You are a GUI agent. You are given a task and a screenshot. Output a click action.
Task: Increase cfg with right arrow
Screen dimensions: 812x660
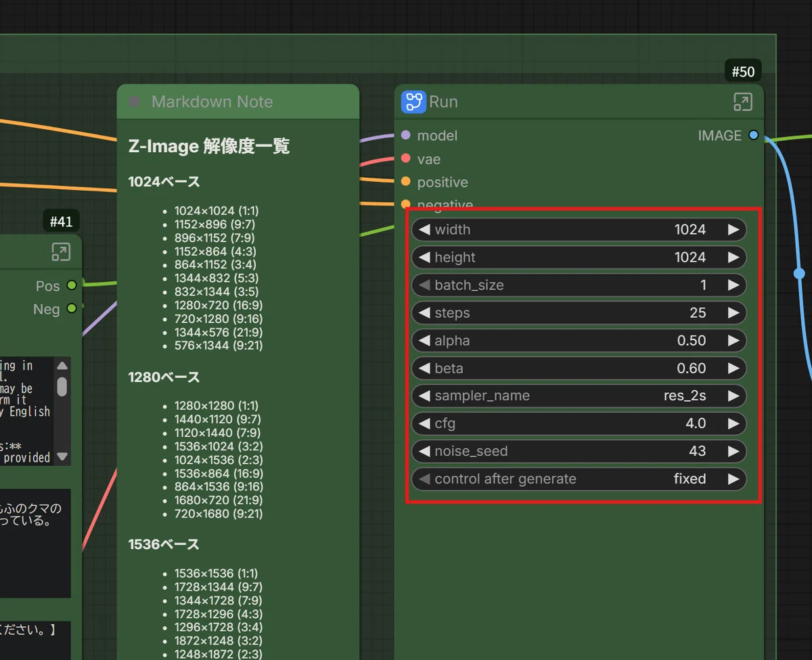click(x=734, y=423)
